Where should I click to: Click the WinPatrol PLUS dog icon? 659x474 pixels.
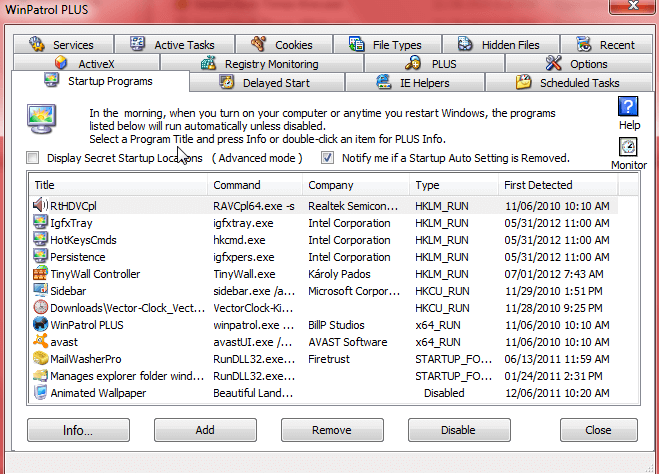(x=40, y=324)
